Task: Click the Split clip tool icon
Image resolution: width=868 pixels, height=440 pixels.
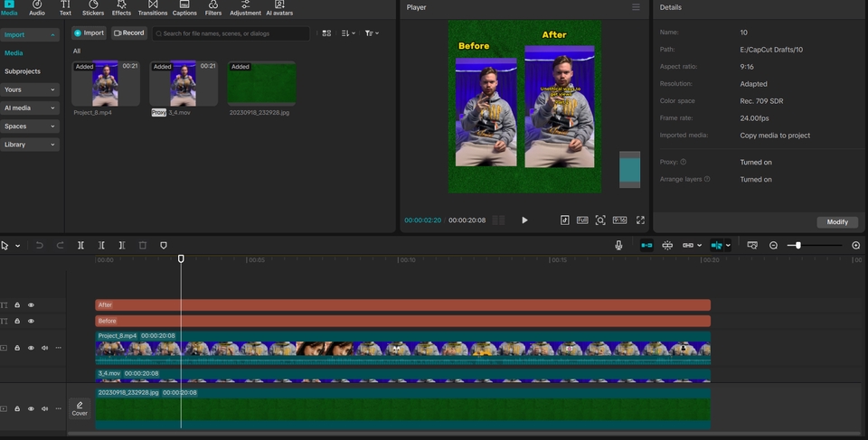Action: 80,245
